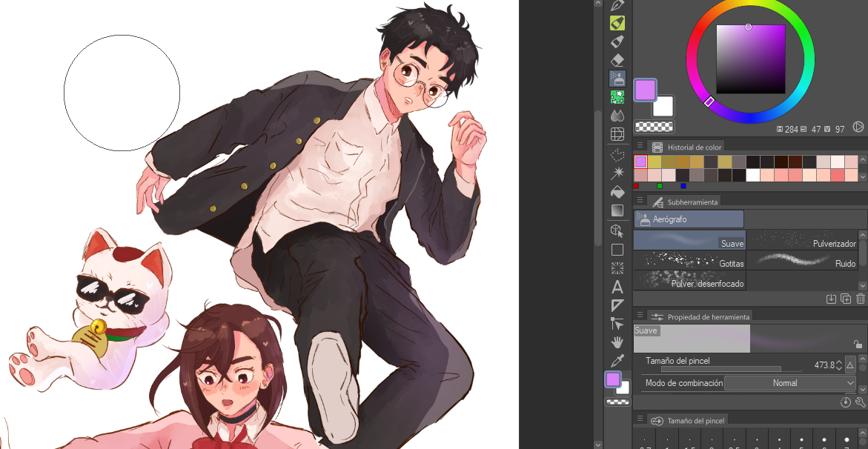Click the Tamaño del pincel slider bar

pyautogui.click(x=731, y=369)
